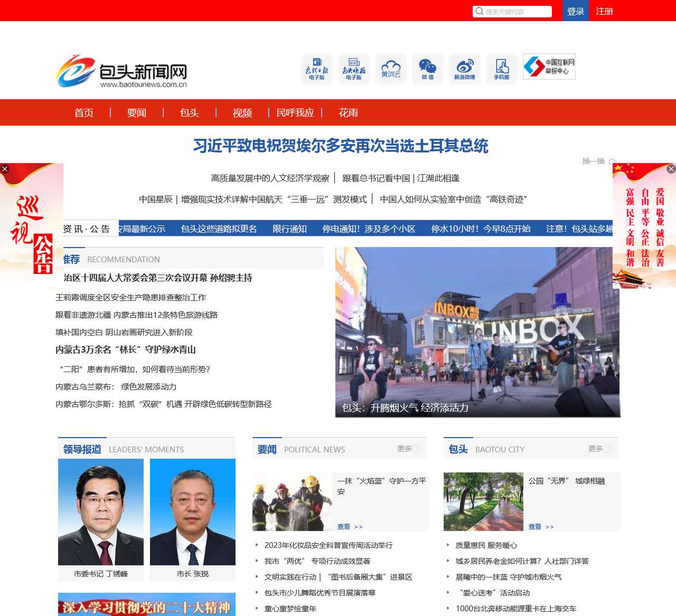Open 1000台北奔移动能源重卡在上海交车
This screenshot has width=676, height=616.
coord(516,609)
